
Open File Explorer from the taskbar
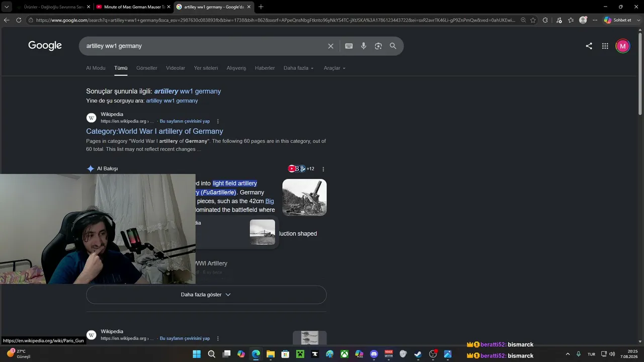(270, 354)
